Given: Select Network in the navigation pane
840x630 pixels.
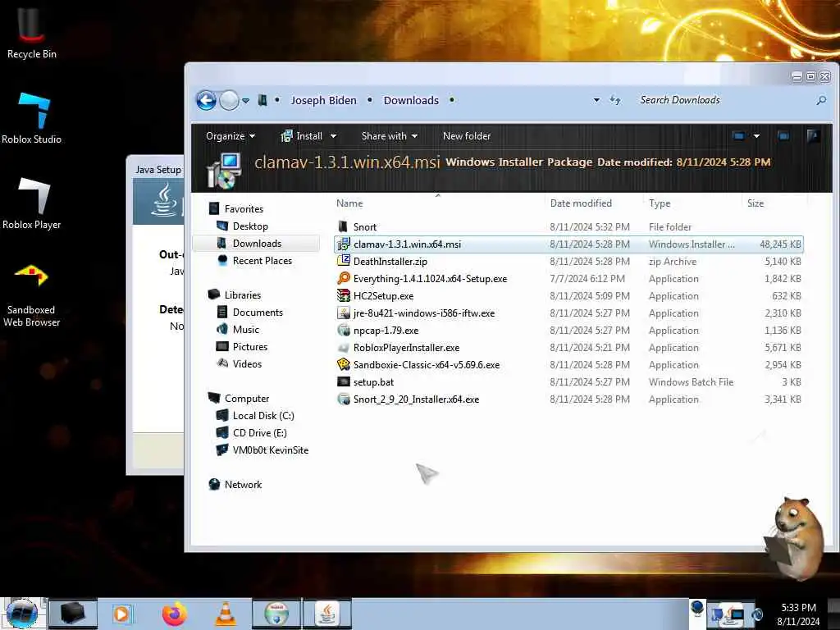Looking at the screenshot, I should (243, 484).
